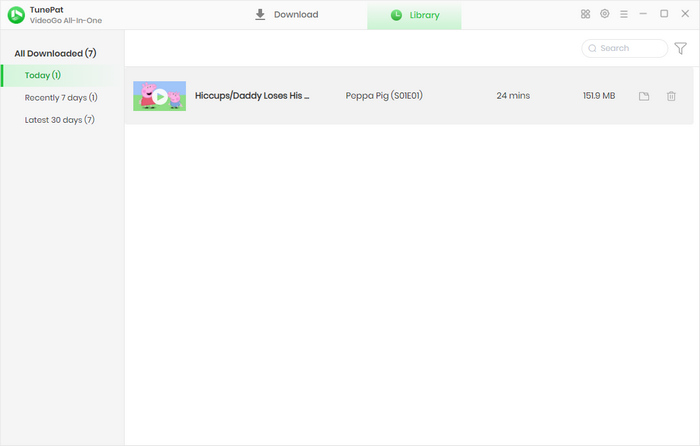Image resolution: width=700 pixels, height=446 pixels.
Task: Open the settings gear in title bar
Action: [x=605, y=14]
